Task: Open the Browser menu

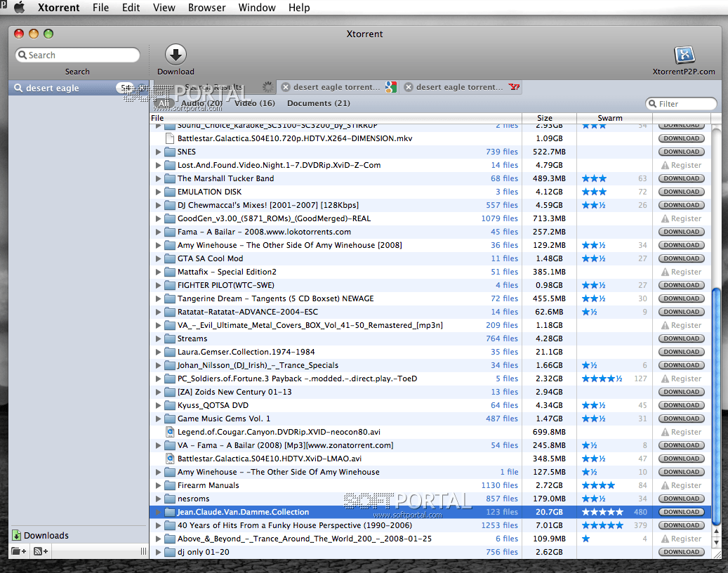Action: tap(206, 8)
